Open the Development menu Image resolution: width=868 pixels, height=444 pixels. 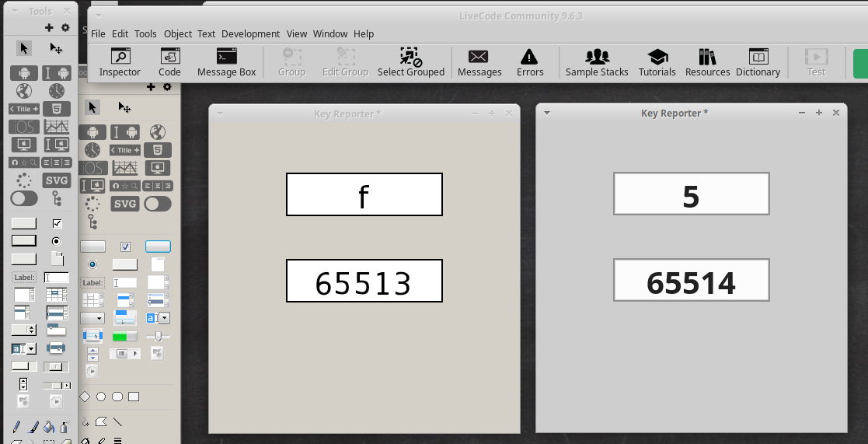coord(251,33)
